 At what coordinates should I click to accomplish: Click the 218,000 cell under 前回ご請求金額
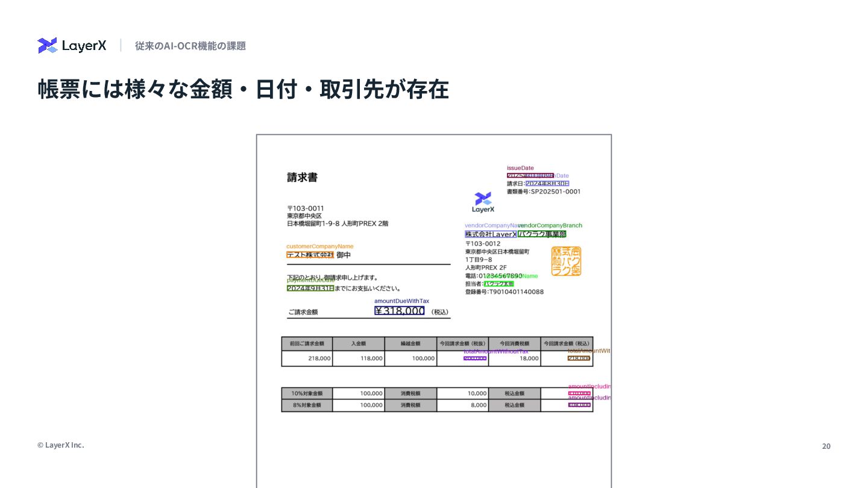click(x=307, y=358)
